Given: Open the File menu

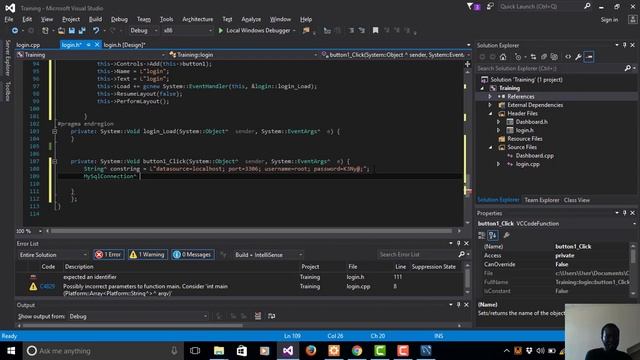Looking at the screenshot, I should click(9, 19).
